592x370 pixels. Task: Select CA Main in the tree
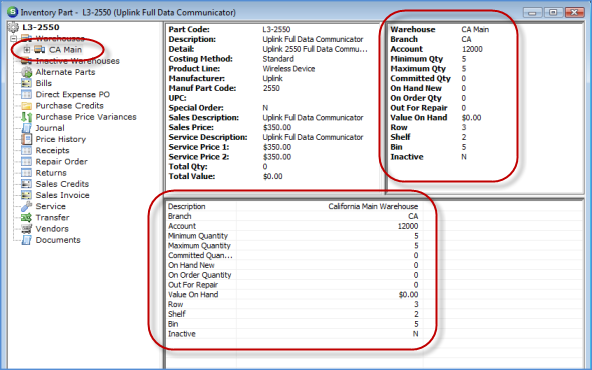pos(65,49)
